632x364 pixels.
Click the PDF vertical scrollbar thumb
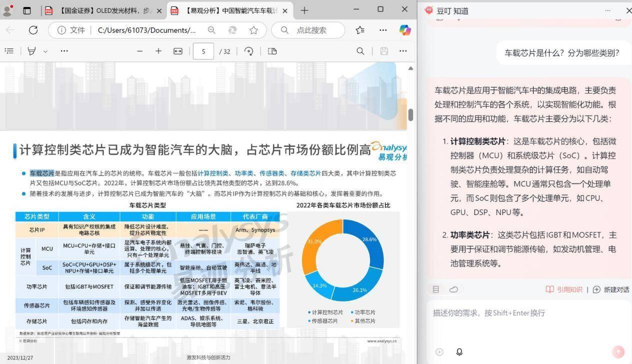click(410, 114)
